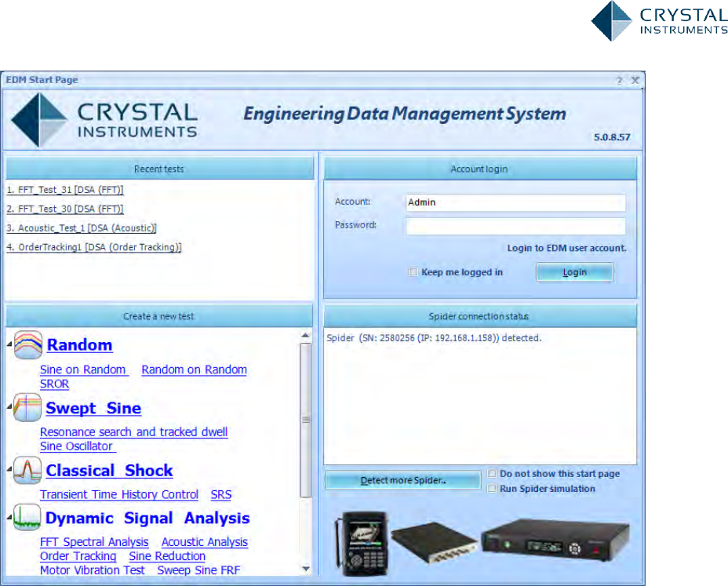728x586 pixels.
Task: Click the handheld analyzer device image
Action: pyautogui.click(x=362, y=544)
